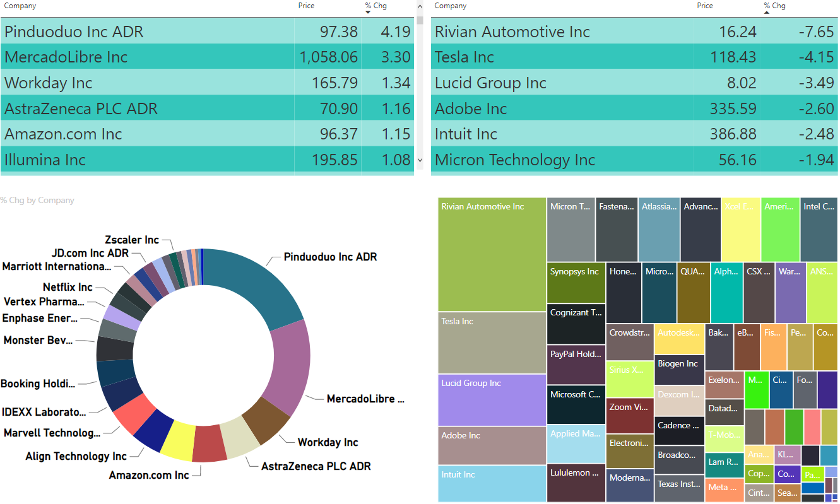Viewport: 840px width, 504px height.
Task: Select the Cognizant T... treemap tile
Action: (x=576, y=324)
